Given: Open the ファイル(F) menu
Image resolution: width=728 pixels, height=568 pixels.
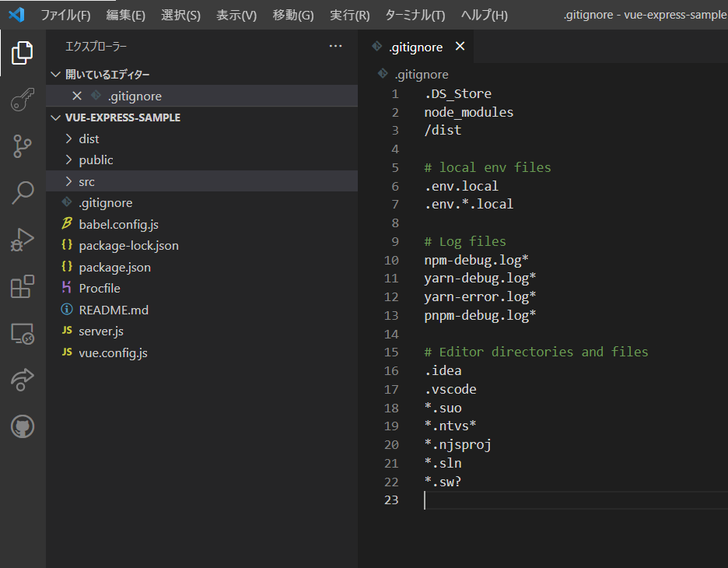Looking at the screenshot, I should coord(65,16).
